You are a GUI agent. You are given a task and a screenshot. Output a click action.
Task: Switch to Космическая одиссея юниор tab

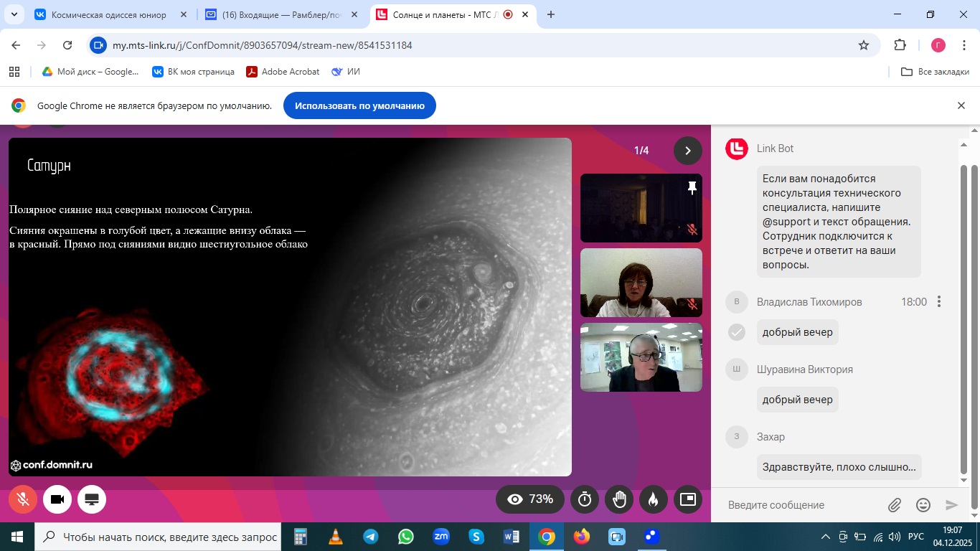108,14
